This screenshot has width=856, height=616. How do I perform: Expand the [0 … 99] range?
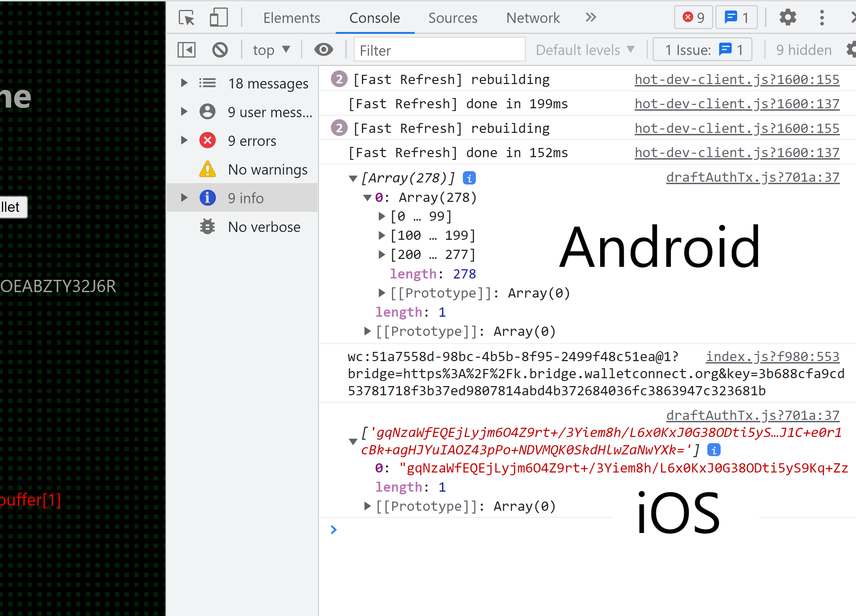382,216
